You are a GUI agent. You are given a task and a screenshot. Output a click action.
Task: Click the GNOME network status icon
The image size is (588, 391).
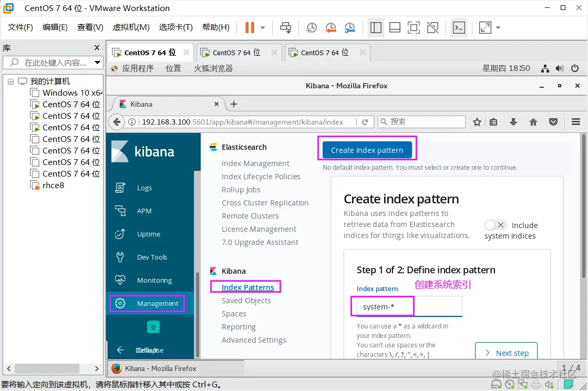pos(545,68)
